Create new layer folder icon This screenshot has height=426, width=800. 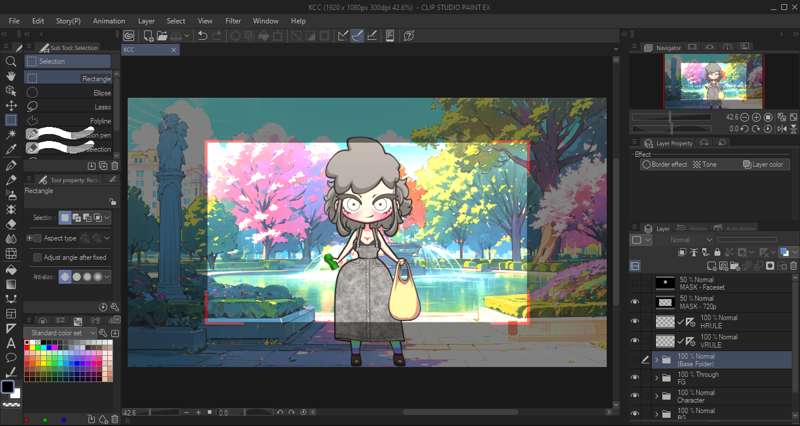[735, 266]
